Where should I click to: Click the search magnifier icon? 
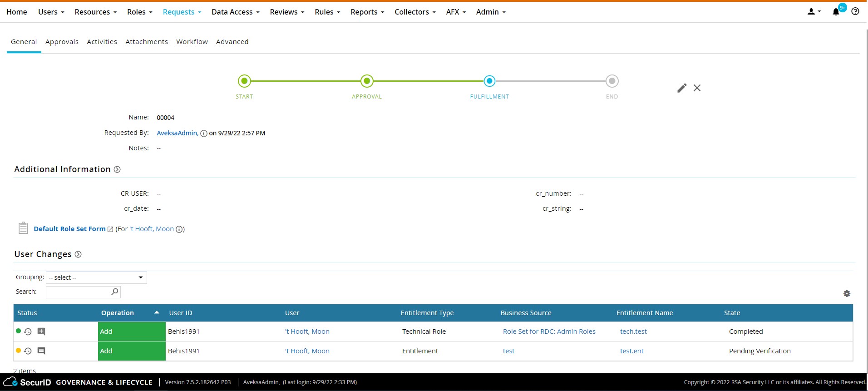(115, 292)
